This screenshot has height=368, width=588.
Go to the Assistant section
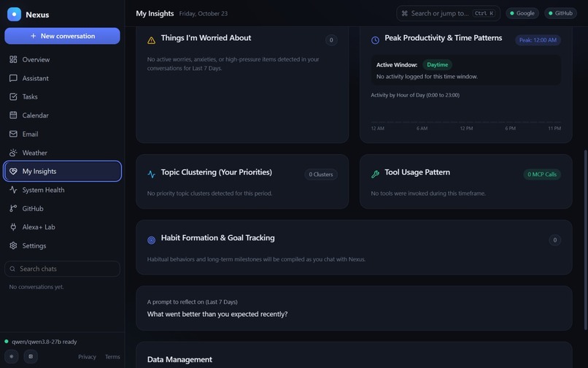pyautogui.click(x=62, y=78)
